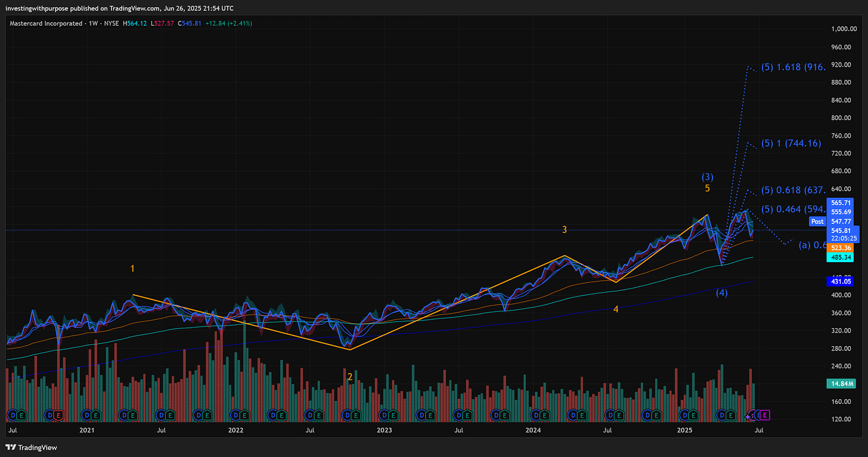Viewport: 868px width, 457px height.
Task: Select the blue (4) Elliott wave label
Action: (x=722, y=293)
